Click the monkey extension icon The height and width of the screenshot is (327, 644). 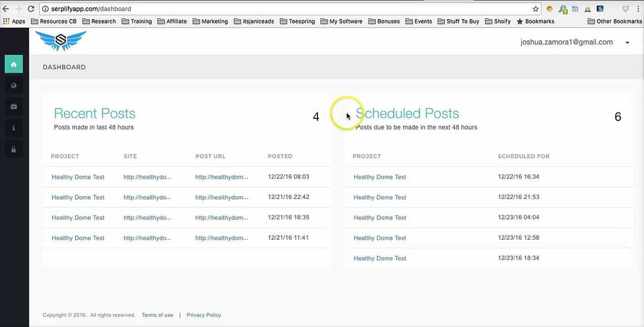550,9
